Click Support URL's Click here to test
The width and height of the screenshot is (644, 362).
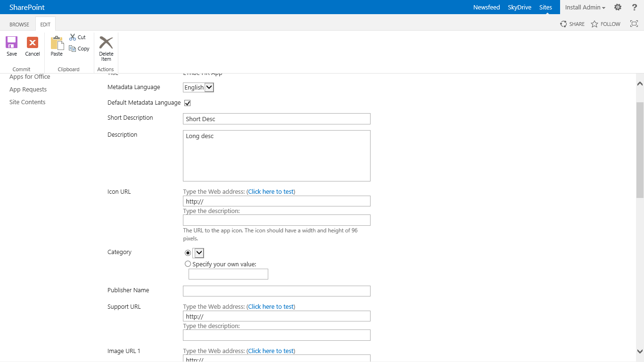tap(271, 306)
